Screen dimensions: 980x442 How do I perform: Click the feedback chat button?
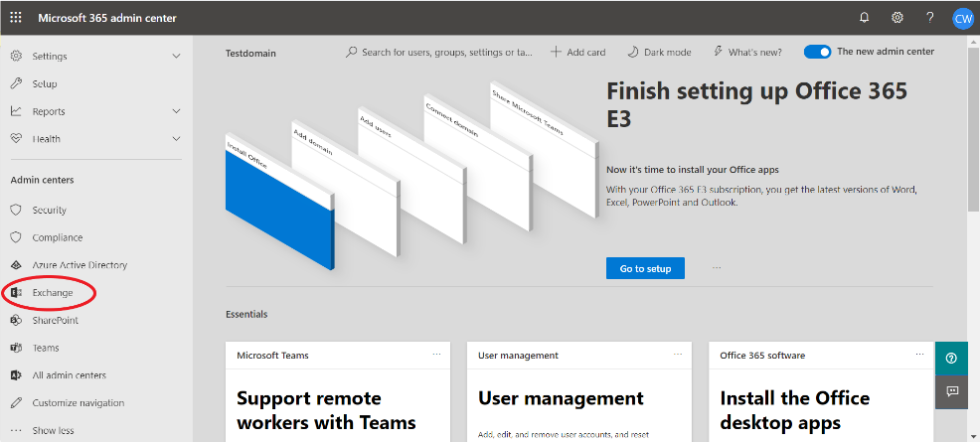click(951, 391)
